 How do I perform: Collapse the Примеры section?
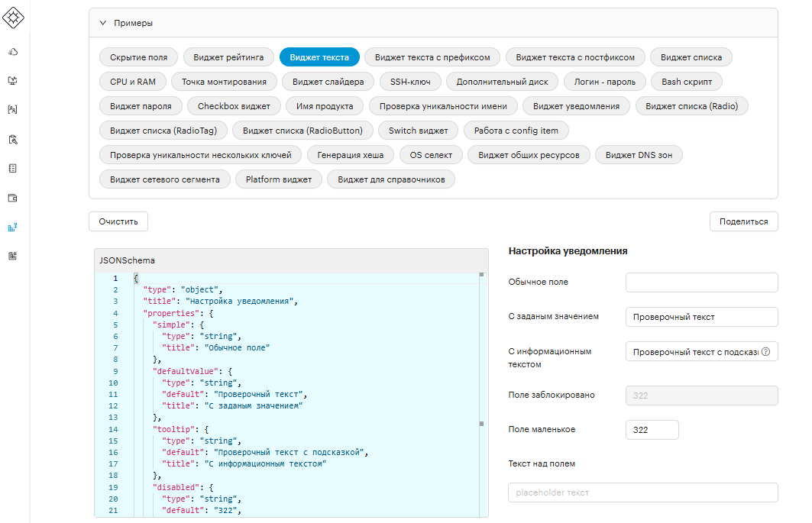(102, 23)
